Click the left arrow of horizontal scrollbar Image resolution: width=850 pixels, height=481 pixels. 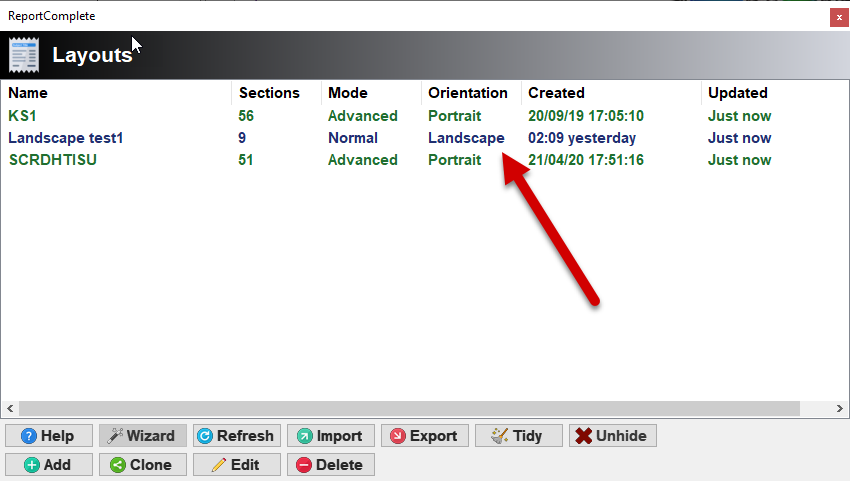10,408
